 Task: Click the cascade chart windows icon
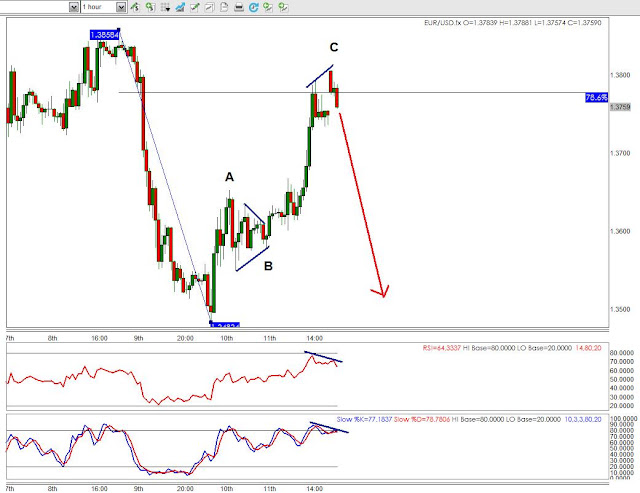(209, 7)
